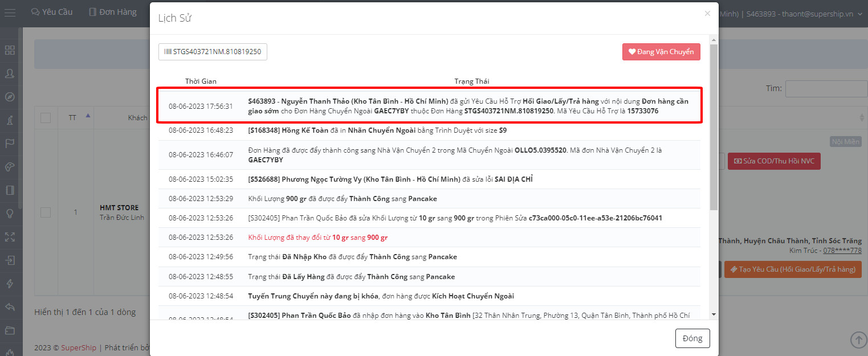
Task: Open the dashboard grid icon in the sidebar
Action: (10, 50)
